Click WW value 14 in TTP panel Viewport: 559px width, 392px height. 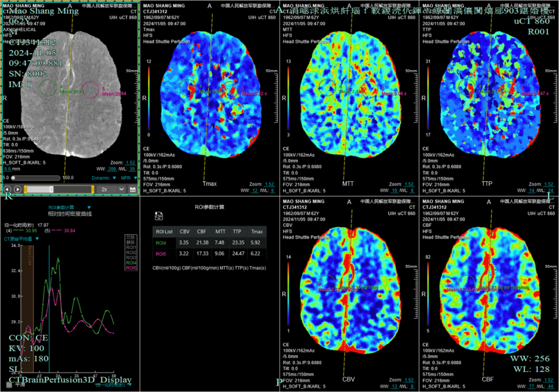coord(532,191)
